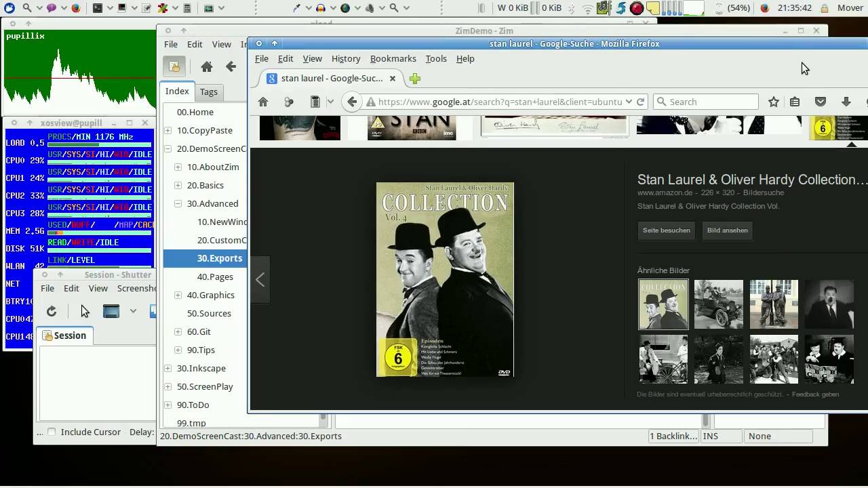This screenshot has height=488, width=868.
Task: Click the text editor notepad launcher
Action: pyautogui.click(x=146, y=8)
